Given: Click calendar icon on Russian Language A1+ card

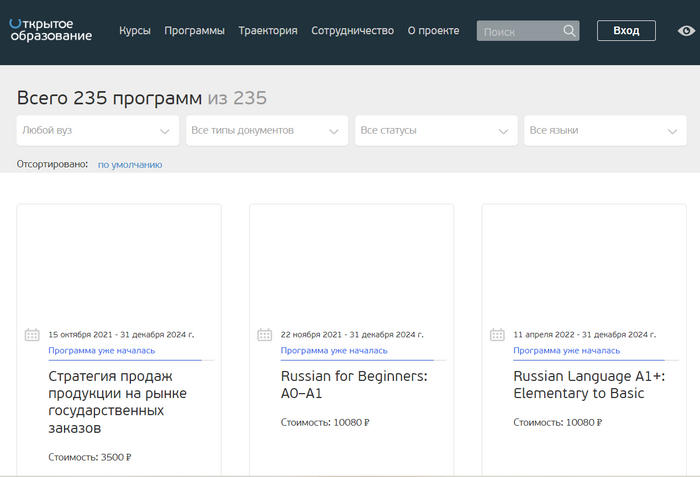Looking at the screenshot, I should click(497, 335).
